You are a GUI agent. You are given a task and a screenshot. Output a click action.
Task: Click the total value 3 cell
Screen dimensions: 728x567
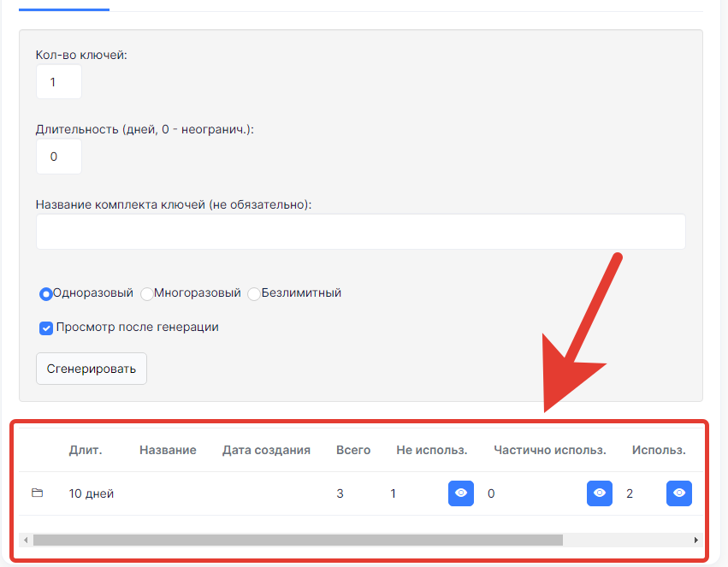[x=340, y=493]
